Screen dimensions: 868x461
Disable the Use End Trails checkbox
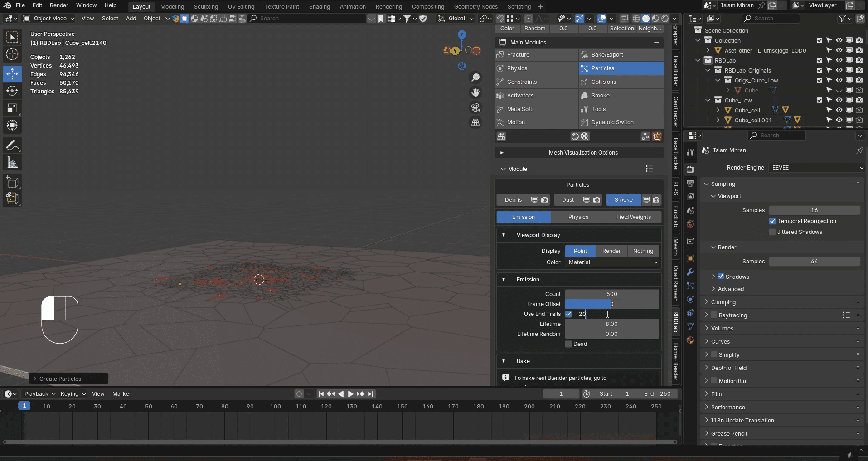[568, 314]
